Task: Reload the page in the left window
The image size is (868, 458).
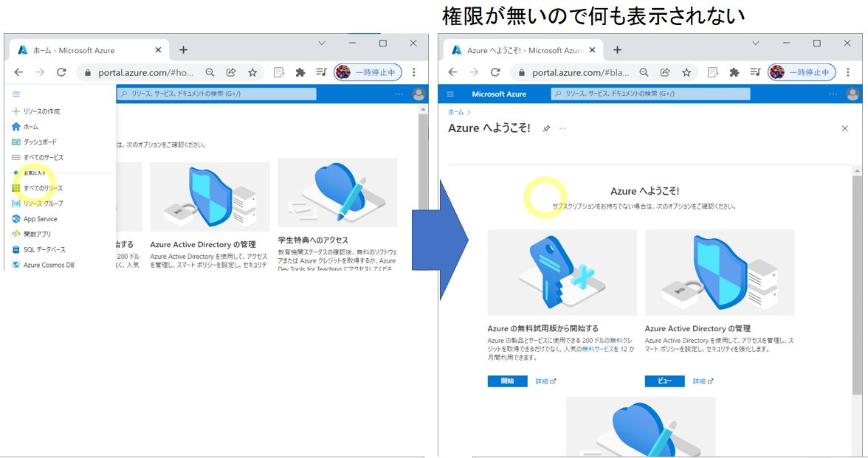Action: point(61,72)
